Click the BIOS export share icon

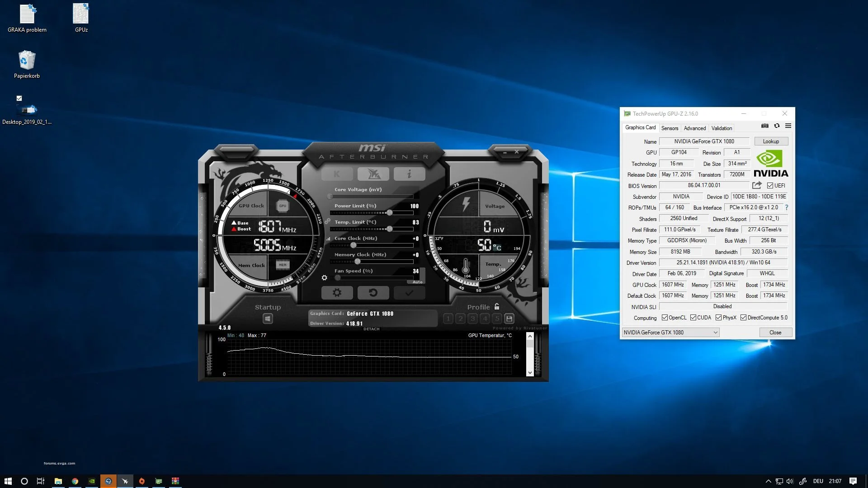click(x=757, y=185)
